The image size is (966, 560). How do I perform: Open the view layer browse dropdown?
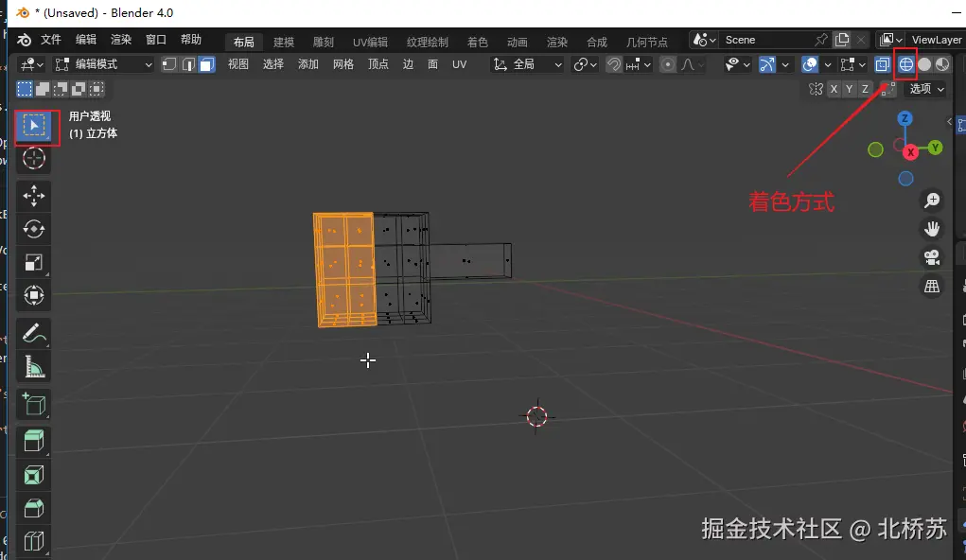point(891,40)
